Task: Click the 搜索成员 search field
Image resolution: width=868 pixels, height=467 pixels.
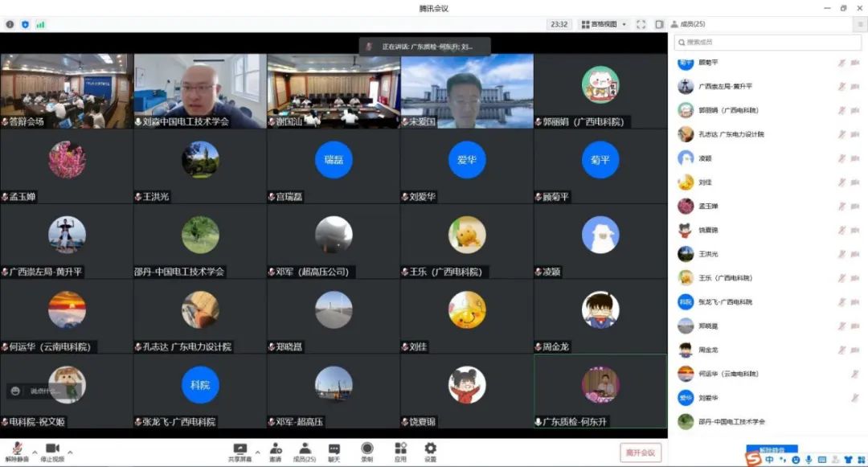Action: click(x=764, y=42)
